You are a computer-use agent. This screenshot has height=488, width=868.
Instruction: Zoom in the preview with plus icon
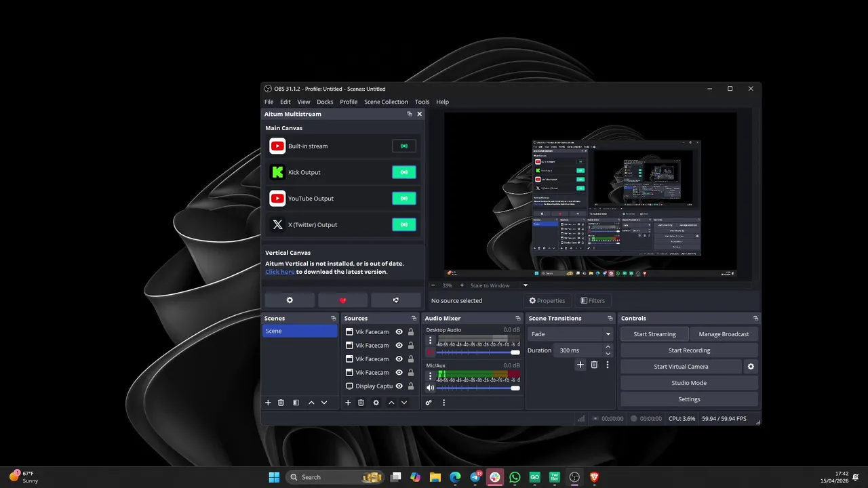click(462, 285)
